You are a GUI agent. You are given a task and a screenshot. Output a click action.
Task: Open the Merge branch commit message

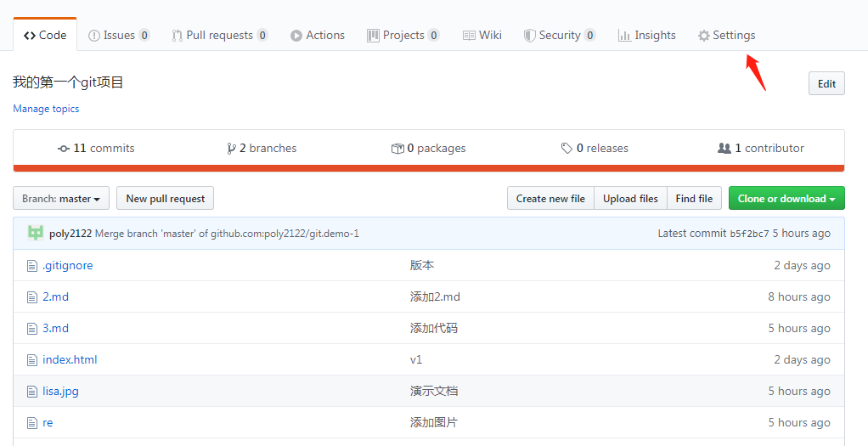click(x=227, y=234)
